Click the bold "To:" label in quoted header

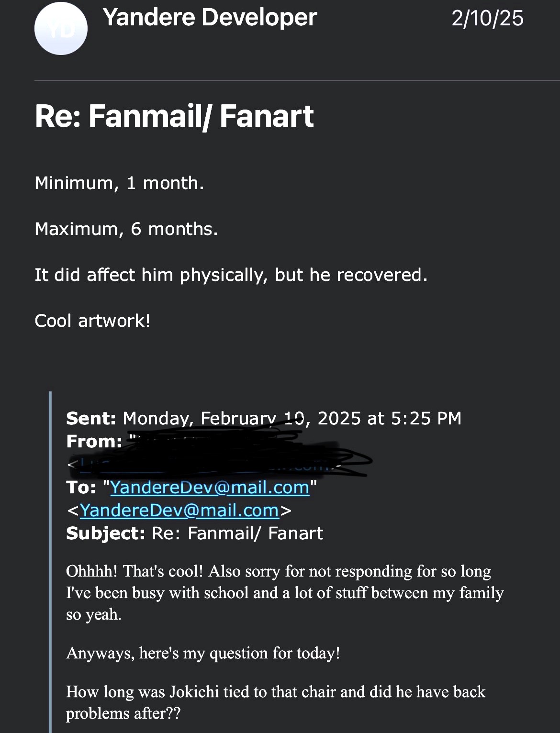pos(81,487)
